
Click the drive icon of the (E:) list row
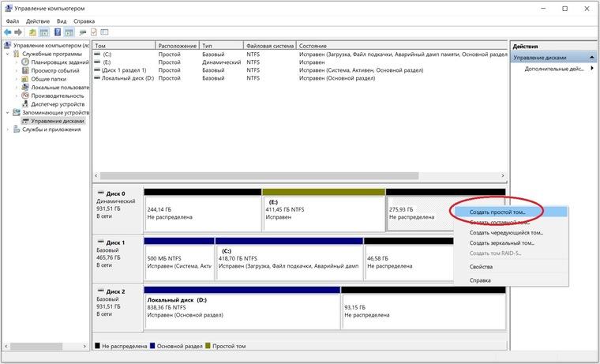coord(97,62)
